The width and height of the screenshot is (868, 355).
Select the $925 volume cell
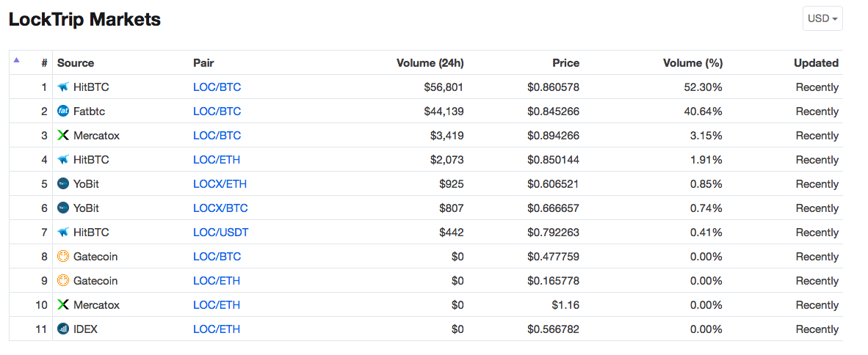(452, 184)
